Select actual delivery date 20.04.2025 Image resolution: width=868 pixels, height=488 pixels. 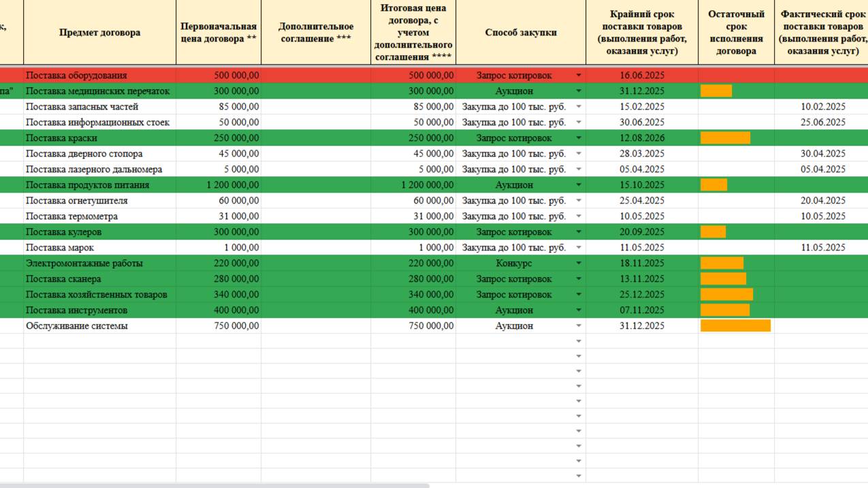[822, 201]
